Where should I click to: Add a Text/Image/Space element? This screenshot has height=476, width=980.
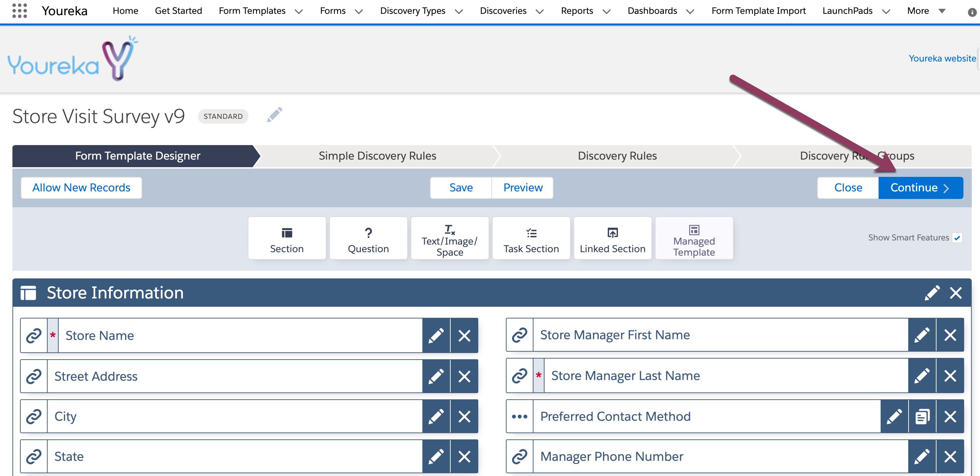(x=450, y=238)
